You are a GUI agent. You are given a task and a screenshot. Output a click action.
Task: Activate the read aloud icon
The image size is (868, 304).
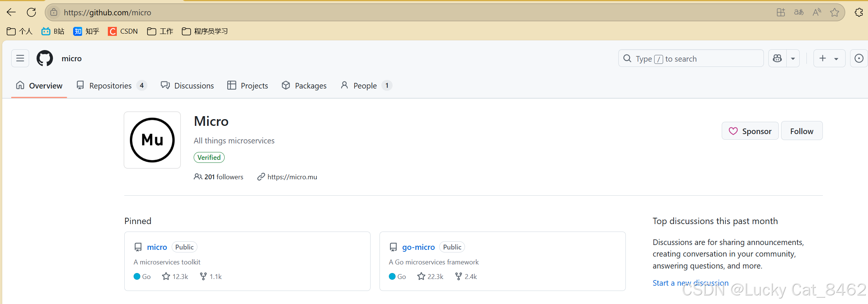tap(817, 12)
